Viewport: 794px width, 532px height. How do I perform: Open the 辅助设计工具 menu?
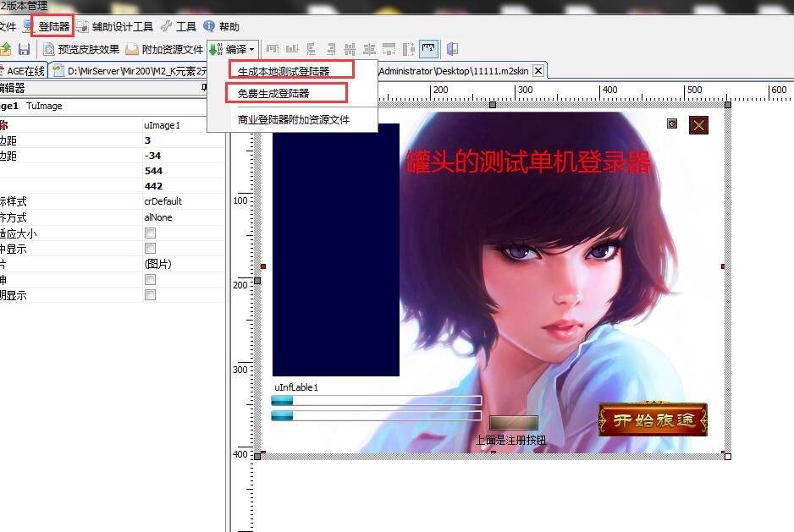[122, 26]
